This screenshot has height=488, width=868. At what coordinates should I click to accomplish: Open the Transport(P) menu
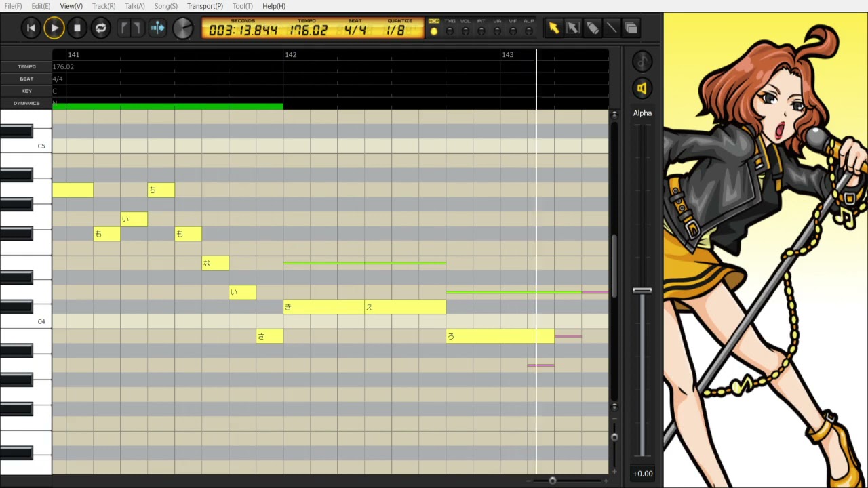coord(205,6)
